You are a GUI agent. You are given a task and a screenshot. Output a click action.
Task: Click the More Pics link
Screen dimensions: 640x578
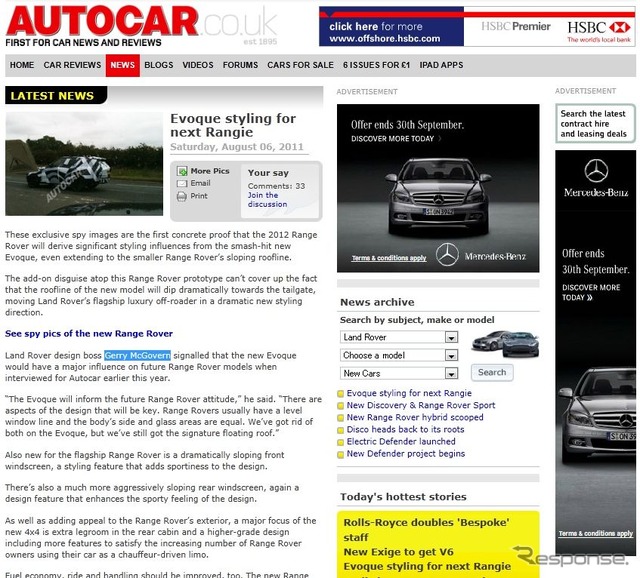[x=210, y=171]
